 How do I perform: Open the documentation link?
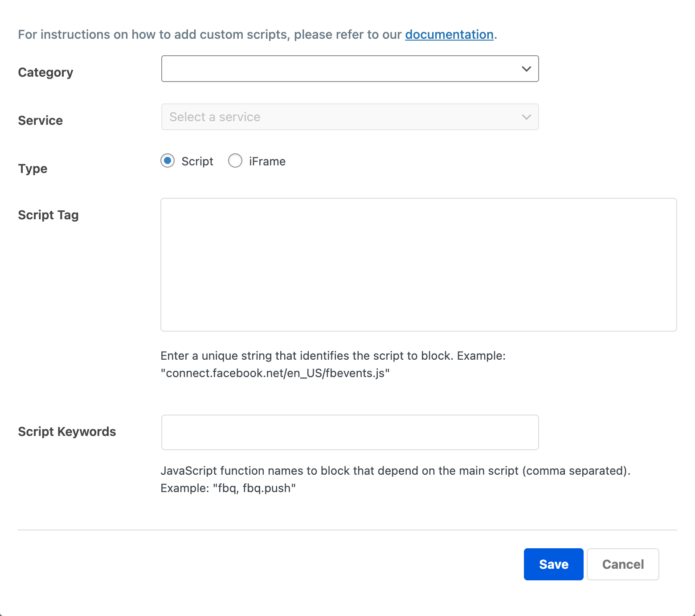[x=449, y=34]
